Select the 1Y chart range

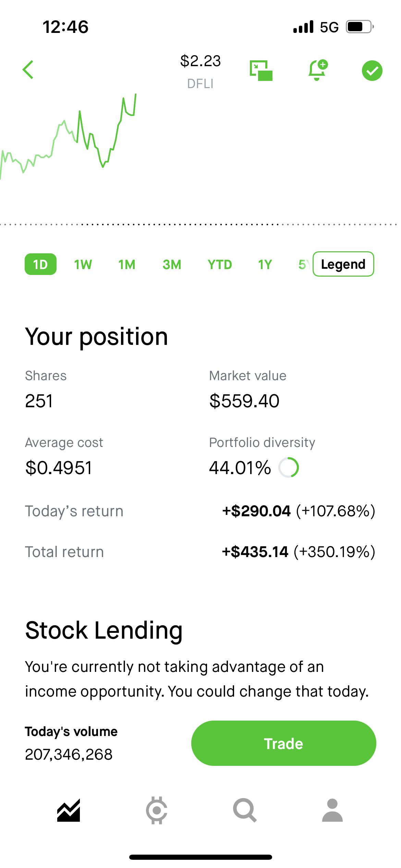tap(265, 264)
